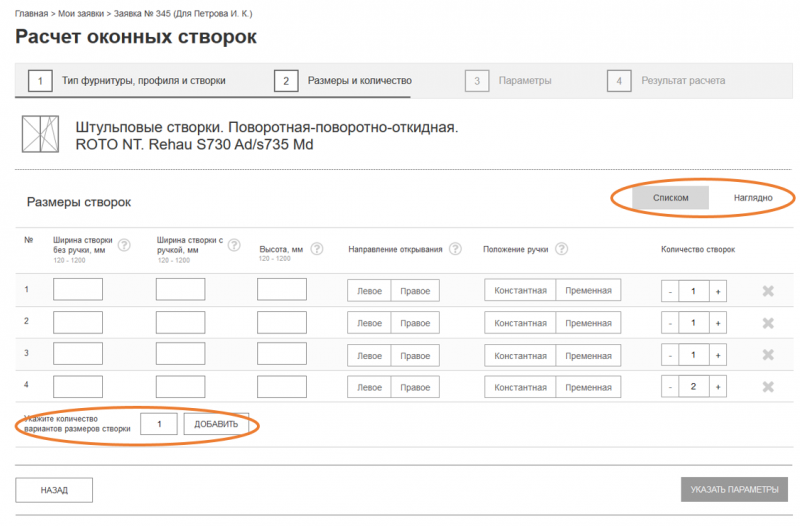Click the window sash type thumbnail

pos(40,135)
